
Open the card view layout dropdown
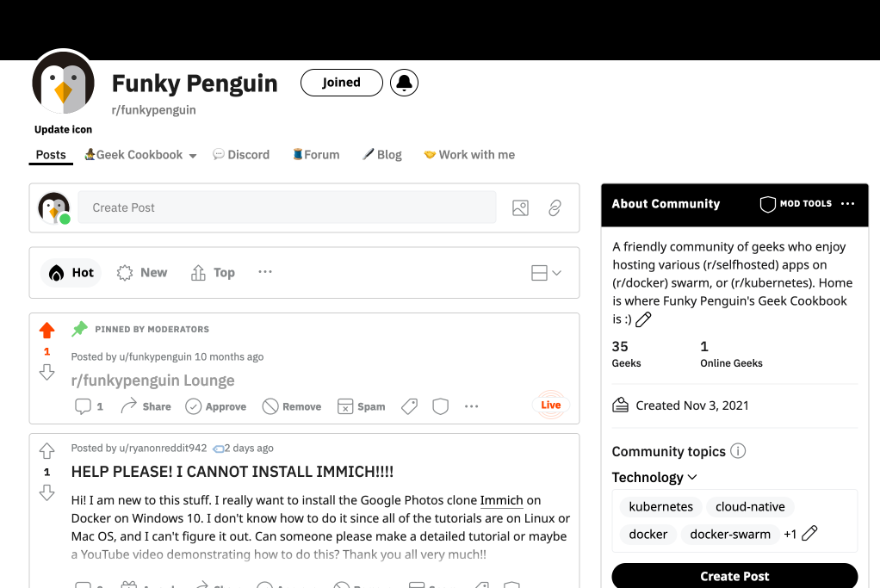pyautogui.click(x=546, y=273)
